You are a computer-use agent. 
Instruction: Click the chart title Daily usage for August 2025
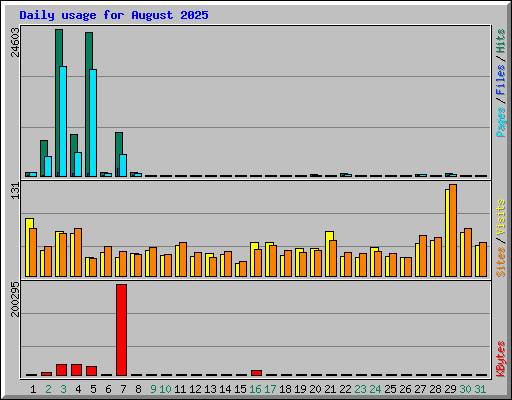(x=114, y=15)
